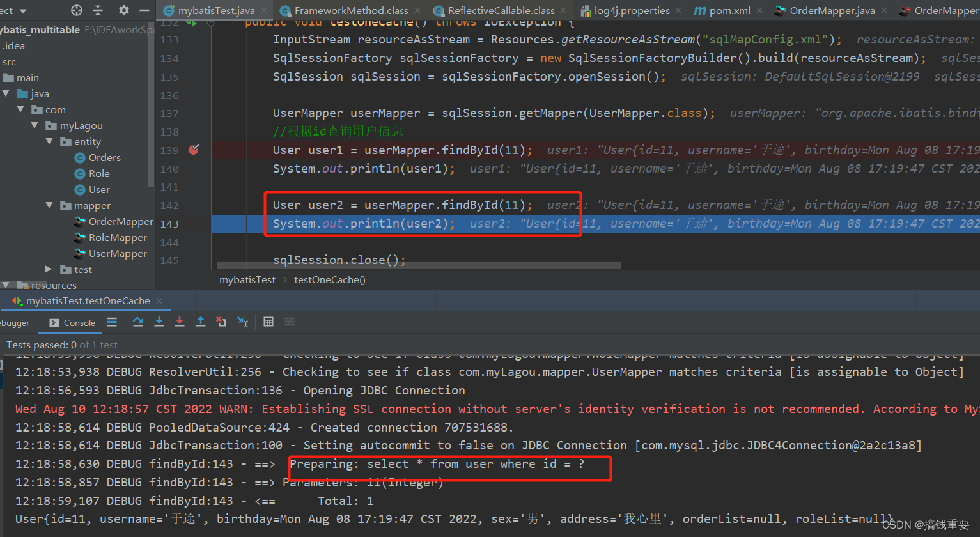Screen dimensions: 980x537
Task: Click testOneCache() breadcrumb
Action: point(330,279)
